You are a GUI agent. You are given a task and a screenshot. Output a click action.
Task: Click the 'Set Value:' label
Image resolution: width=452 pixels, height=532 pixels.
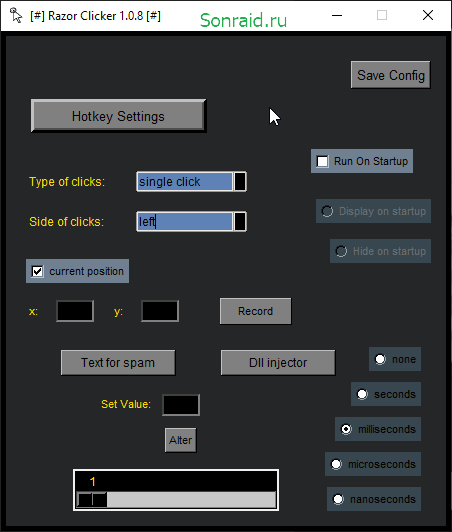126,404
